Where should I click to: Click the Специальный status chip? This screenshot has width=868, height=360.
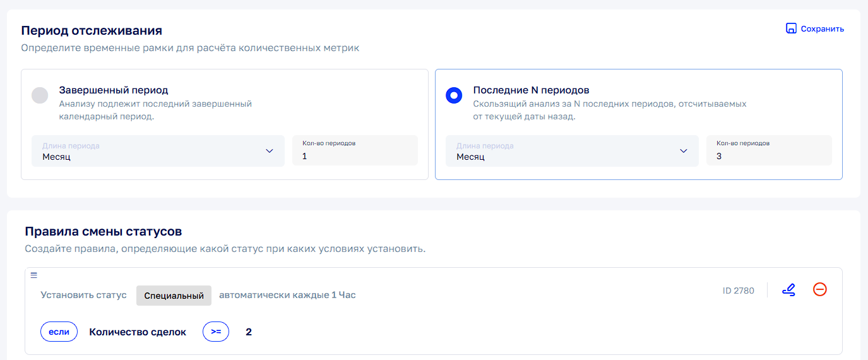[174, 296]
